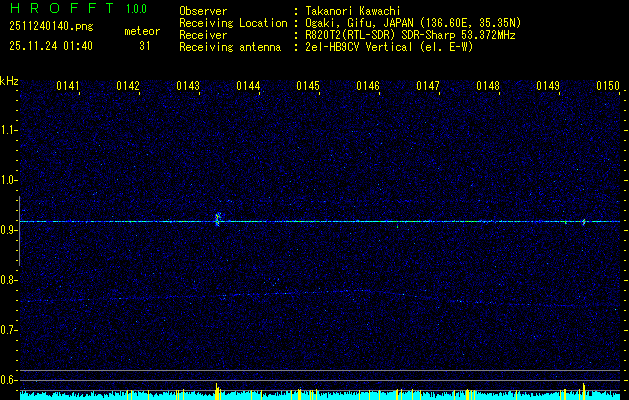
Task: Click the 1.1 frequency axis label
Action: (x=8, y=130)
